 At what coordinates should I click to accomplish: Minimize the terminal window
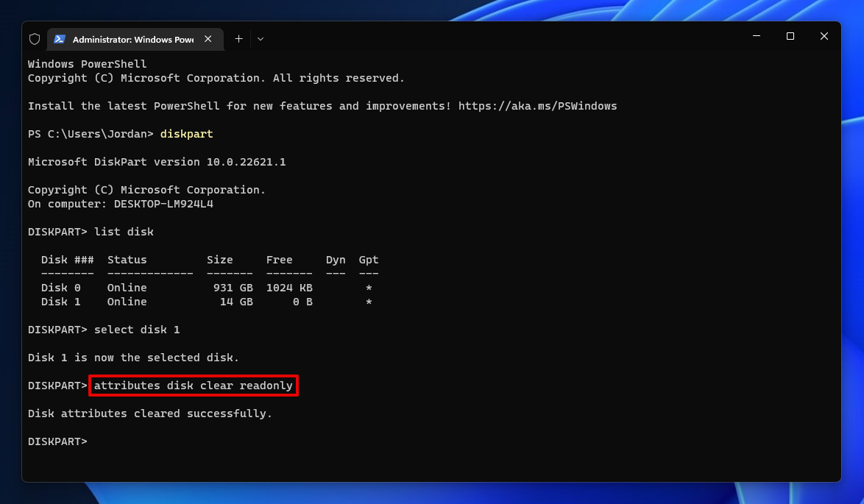757,36
